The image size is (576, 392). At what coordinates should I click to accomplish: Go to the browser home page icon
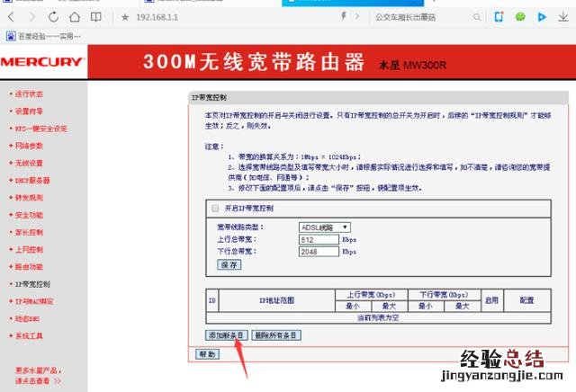click(x=75, y=17)
